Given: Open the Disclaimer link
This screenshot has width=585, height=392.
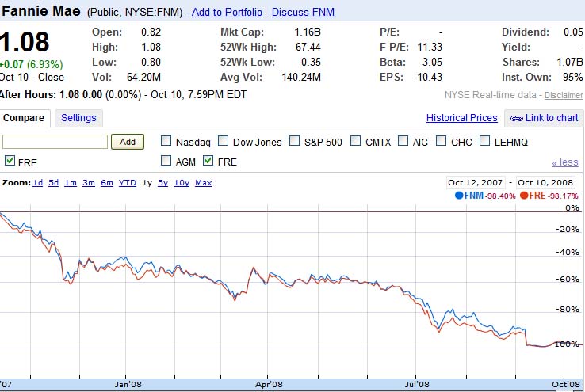Looking at the screenshot, I should (564, 95).
